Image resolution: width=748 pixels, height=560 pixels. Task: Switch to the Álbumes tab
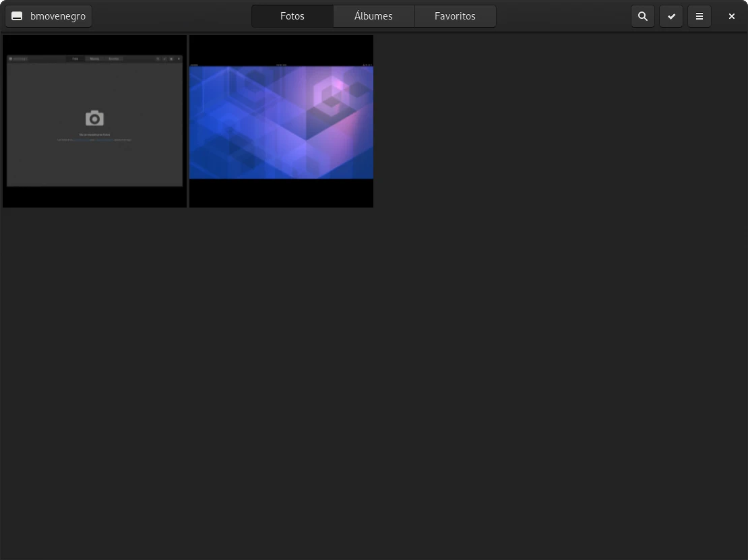click(x=373, y=16)
